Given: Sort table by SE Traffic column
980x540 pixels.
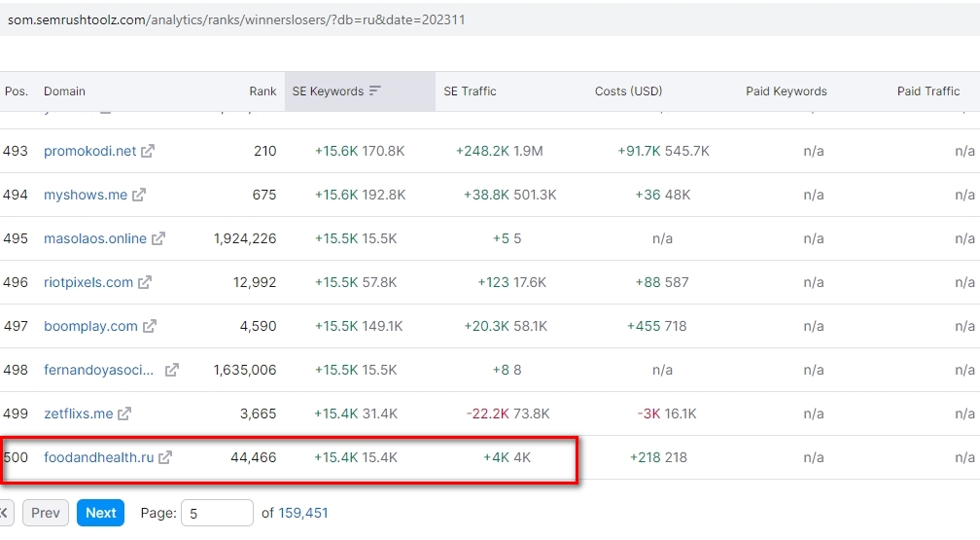Looking at the screenshot, I should click(470, 91).
